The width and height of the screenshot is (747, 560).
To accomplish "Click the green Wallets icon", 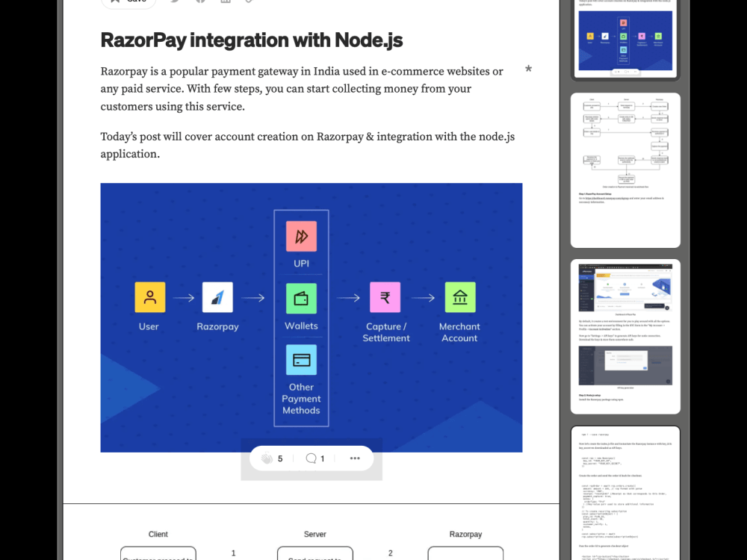I will tap(301, 299).
